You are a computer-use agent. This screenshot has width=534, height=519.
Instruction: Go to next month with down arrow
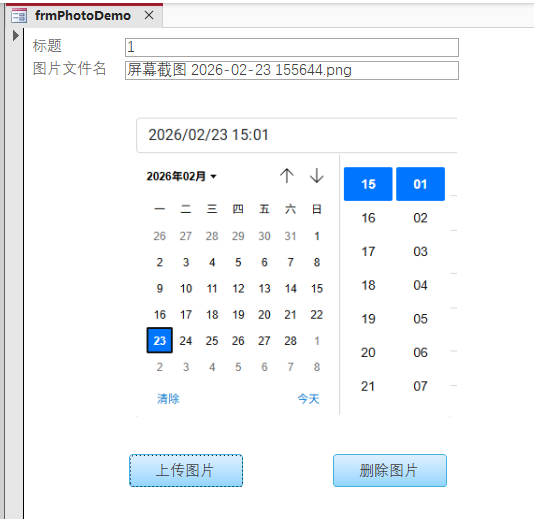317,176
